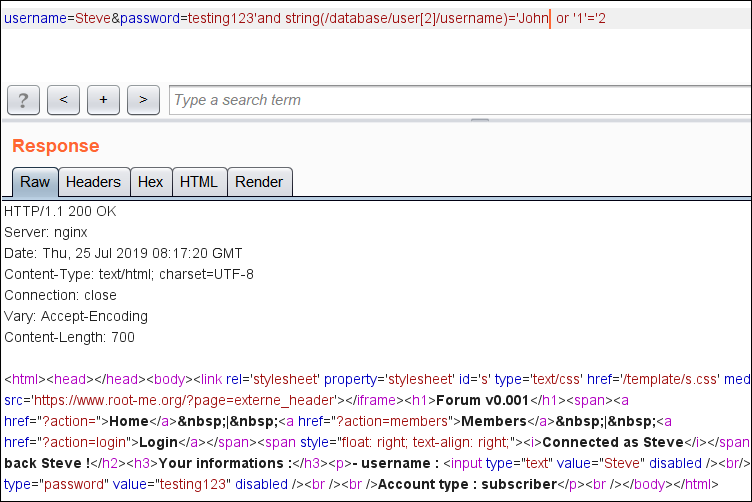
Task: Click the 'Vary: Accept-Encoding' header line
Action: coord(76,316)
